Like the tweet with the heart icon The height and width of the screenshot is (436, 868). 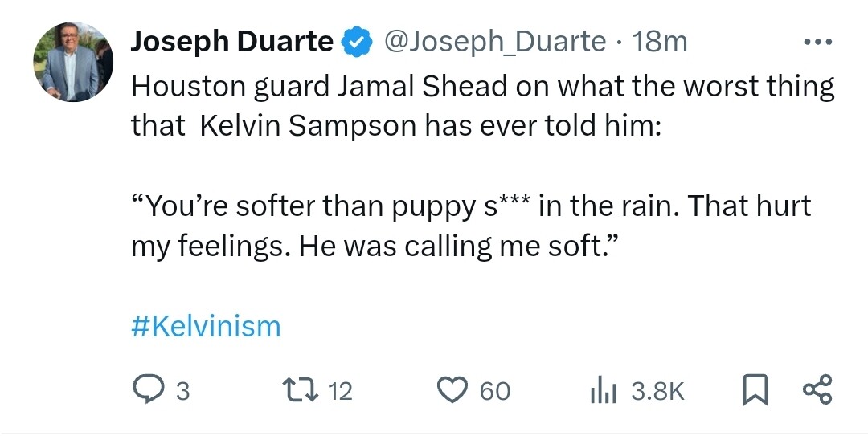452,390
